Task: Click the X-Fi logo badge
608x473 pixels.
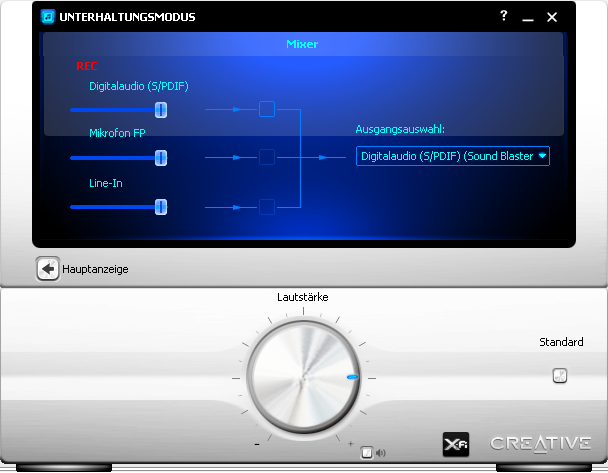Action: pyautogui.click(x=456, y=444)
